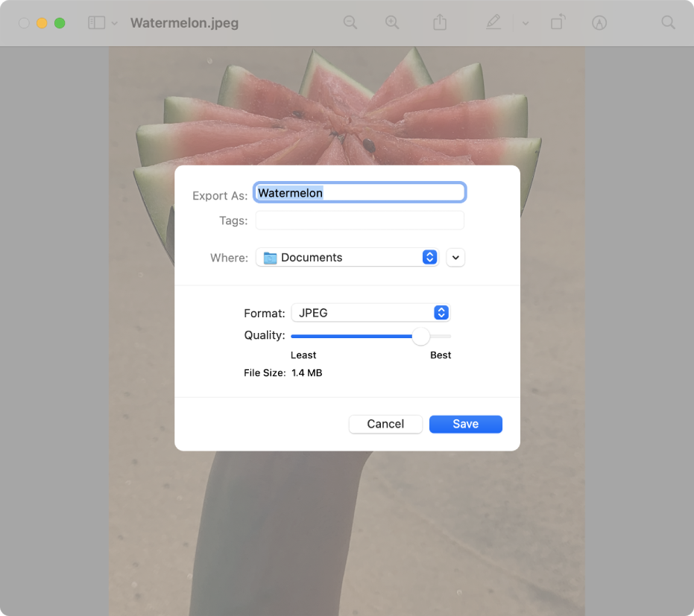This screenshot has height=616, width=694.
Task: Click the Share icon in toolbar
Action: tap(439, 22)
